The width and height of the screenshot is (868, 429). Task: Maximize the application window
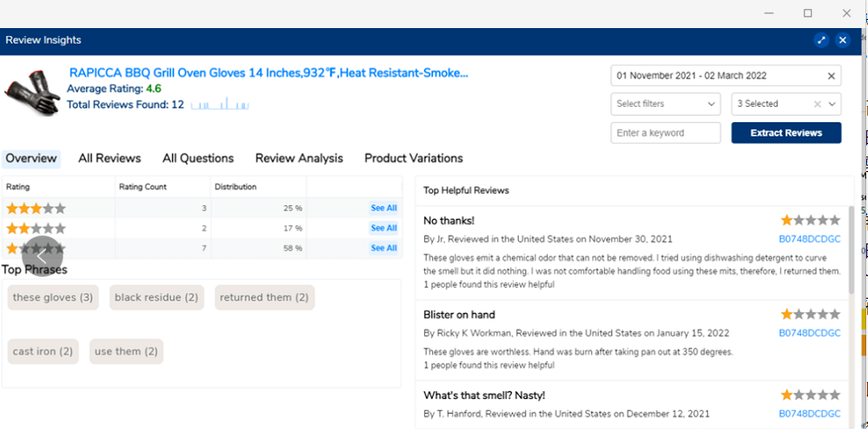(x=807, y=13)
